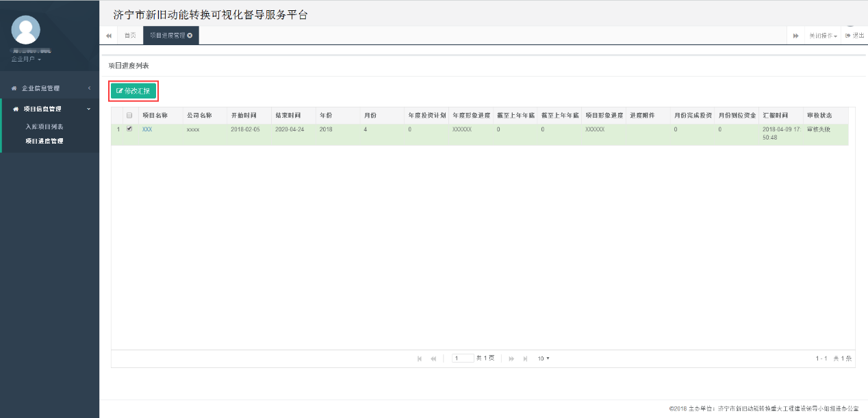The image size is (868, 418).
Task: Open the user avatar profile picture
Action: (x=26, y=31)
